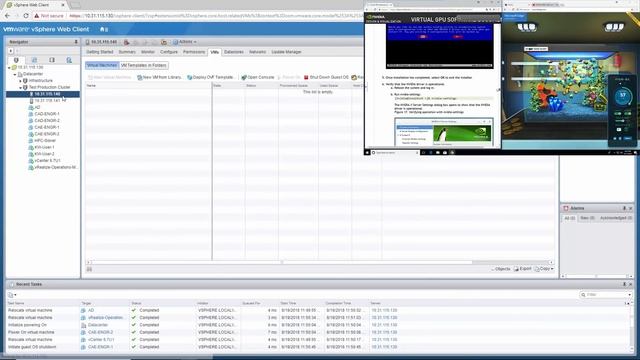
Task: Open CAE-ENGR-2 target link in tasks
Action: coord(100,332)
